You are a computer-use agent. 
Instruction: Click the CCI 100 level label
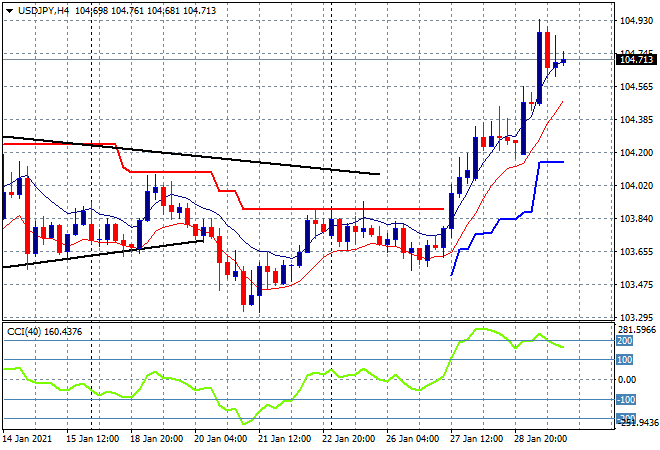pos(625,359)
